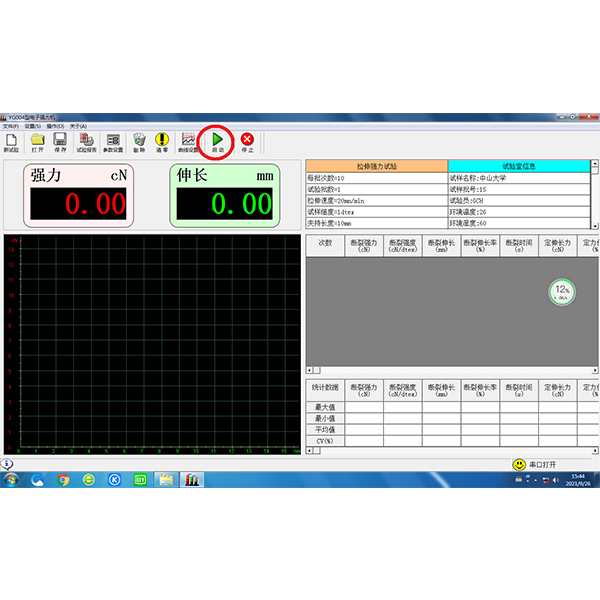Image resolution: width=600 pixels, height=600 pixels.
Task: Click the 新试验 (new test) toolbar icon
Action: pos(11,142)
